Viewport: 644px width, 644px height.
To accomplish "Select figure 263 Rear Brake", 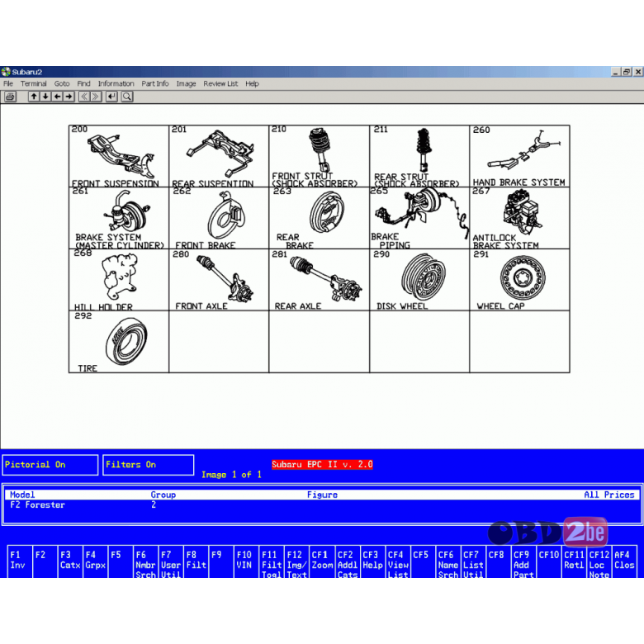I will click(x=320, y=218).
